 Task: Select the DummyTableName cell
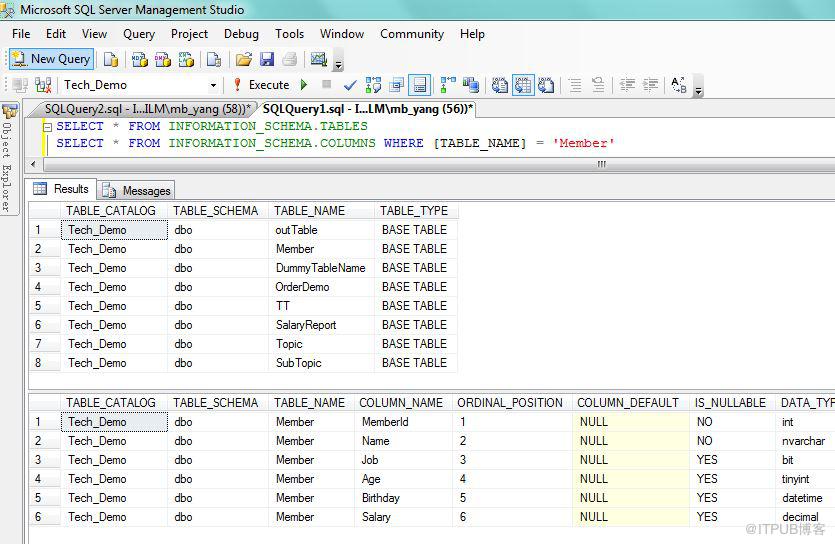pyautogui.click(x=321, y=268)
